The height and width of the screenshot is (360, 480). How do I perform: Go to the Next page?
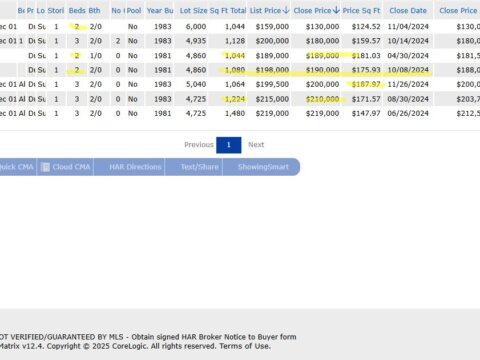[256, 145]
